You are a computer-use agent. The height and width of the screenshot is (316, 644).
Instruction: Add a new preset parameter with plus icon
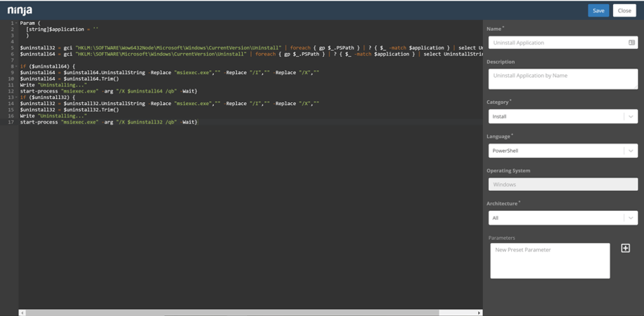tap(625, 248)
